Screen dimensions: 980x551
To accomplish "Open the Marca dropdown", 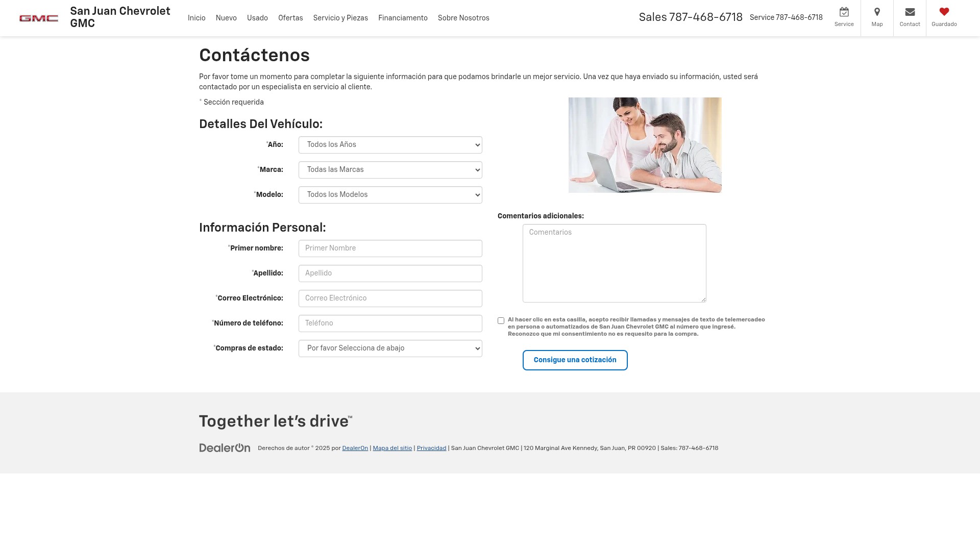I will point(390,170).
